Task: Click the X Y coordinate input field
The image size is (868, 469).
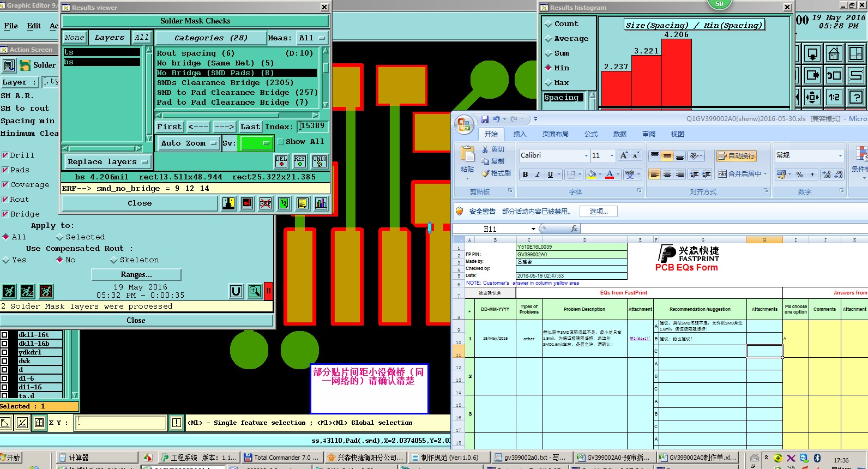Action: pyautogui.click(x=120, y=423)
